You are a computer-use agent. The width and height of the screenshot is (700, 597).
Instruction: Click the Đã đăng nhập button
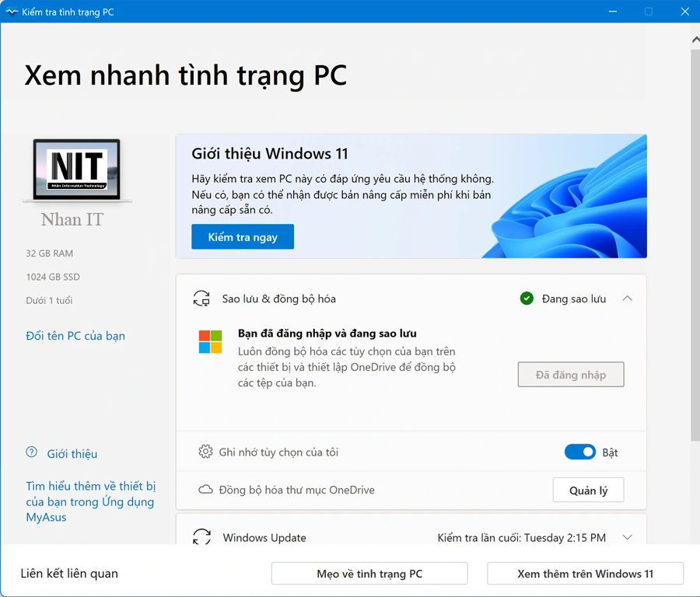[571, 375]
